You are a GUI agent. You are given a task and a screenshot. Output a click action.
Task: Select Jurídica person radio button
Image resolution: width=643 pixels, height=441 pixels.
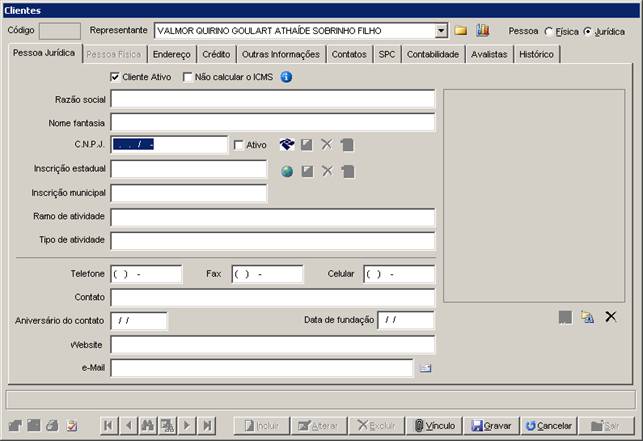[588, 32]
